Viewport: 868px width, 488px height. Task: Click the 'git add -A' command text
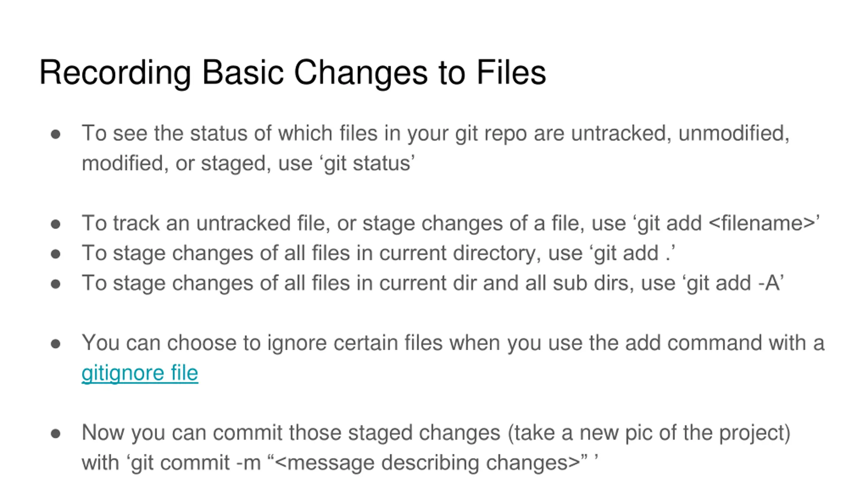point(733,283)
